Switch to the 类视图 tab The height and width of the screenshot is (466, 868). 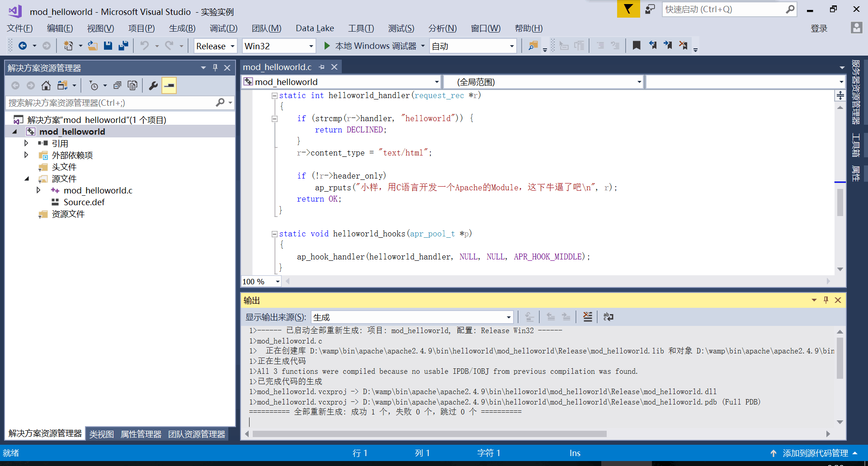(101, 434)
